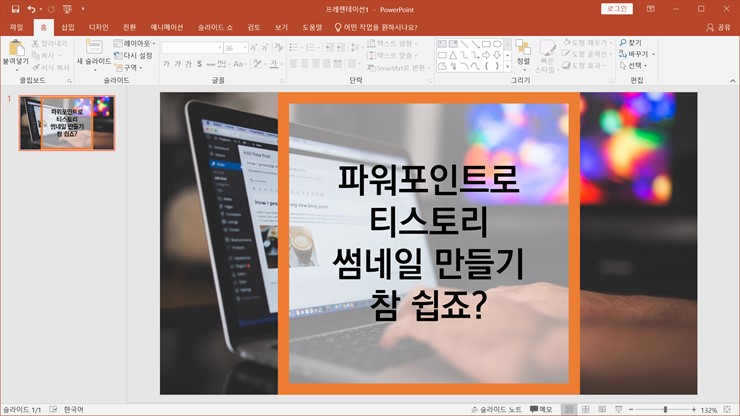Click the 로그인 sign-in button

pyautogui.click(x=616, y=9)
